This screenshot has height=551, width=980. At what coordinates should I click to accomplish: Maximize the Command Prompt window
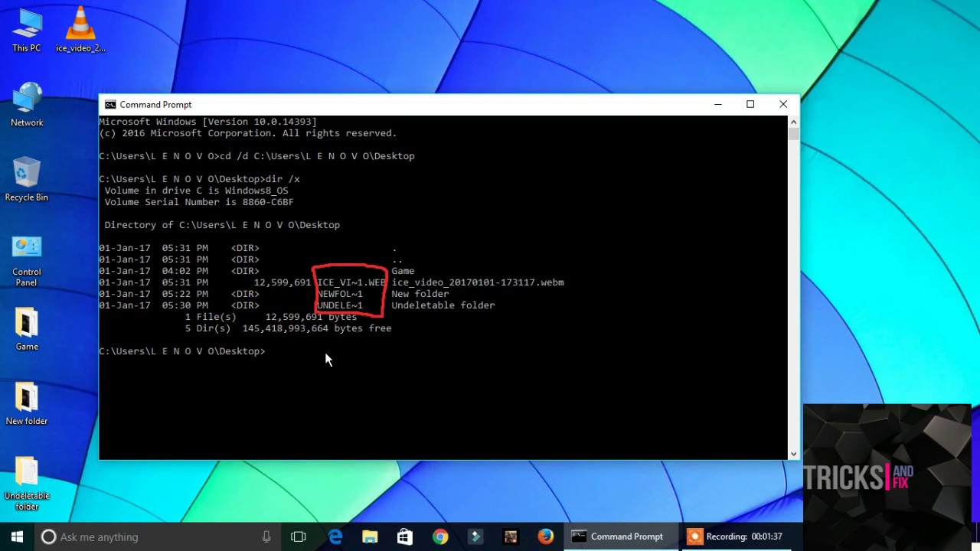tap(750, 105)
